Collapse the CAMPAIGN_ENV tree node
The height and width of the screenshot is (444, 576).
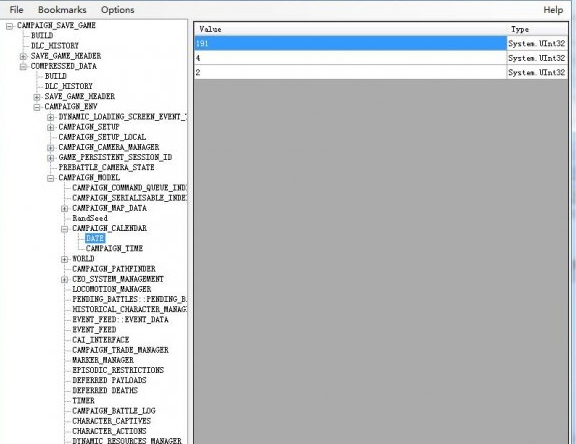click(37, 107)
